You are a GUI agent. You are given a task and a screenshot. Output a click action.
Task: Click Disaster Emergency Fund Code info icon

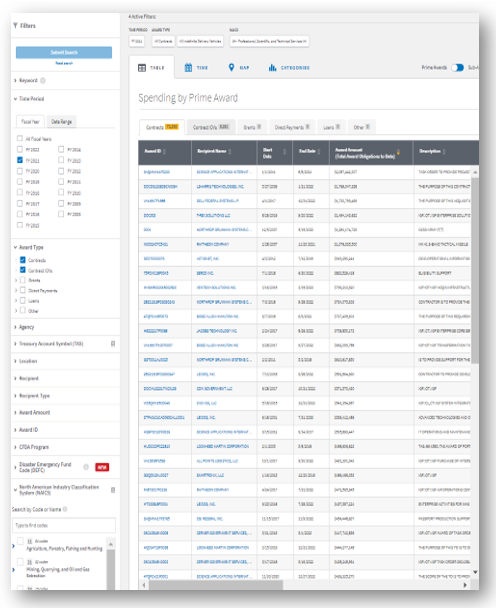(x=86, y=467)
